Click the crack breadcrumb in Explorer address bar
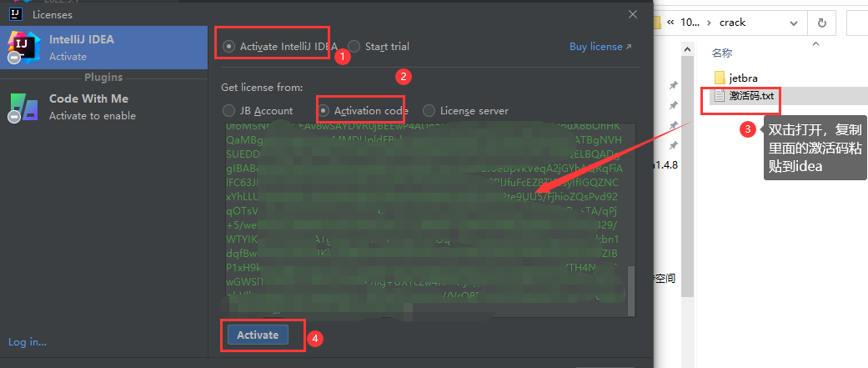The width and height of the screenshot is (868, 368). click(732, 23)
